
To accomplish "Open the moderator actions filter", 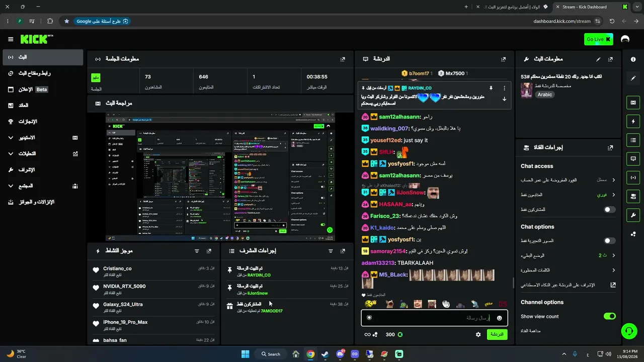I will 331,251.
